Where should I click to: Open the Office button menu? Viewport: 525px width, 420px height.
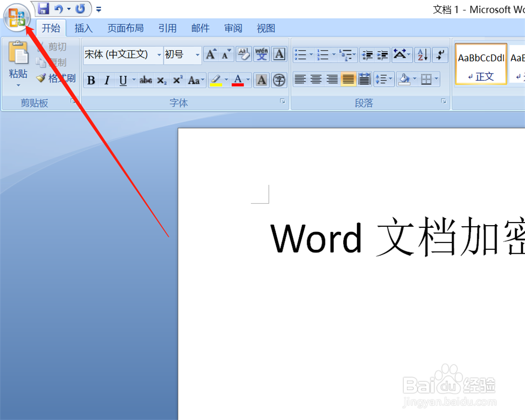click(17, 17)
